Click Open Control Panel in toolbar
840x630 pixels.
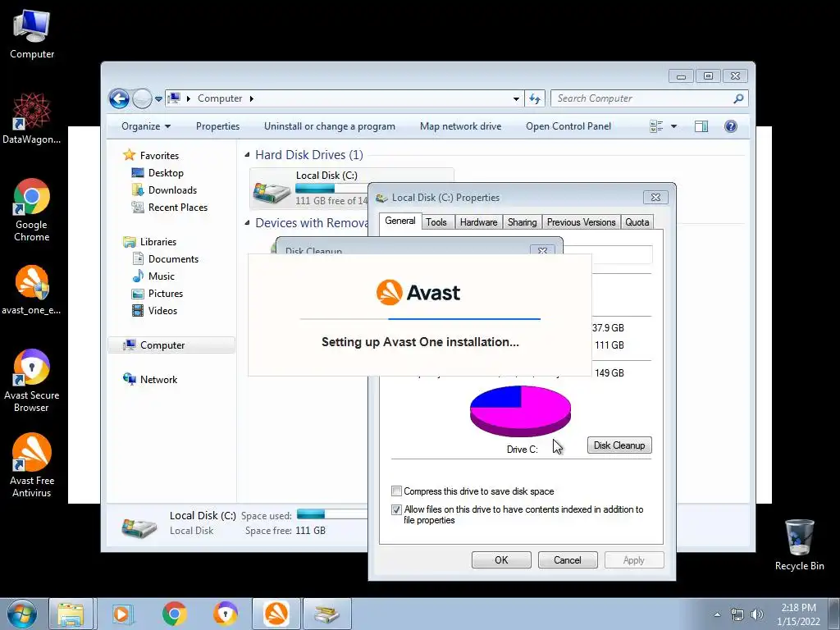pos(568,126)
